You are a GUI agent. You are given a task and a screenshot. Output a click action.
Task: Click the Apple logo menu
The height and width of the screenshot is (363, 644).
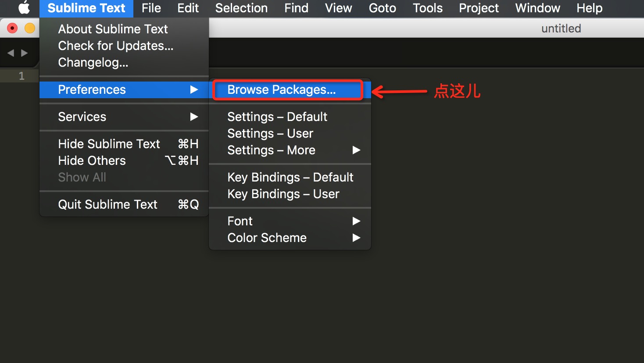click(x=24, y=8)
